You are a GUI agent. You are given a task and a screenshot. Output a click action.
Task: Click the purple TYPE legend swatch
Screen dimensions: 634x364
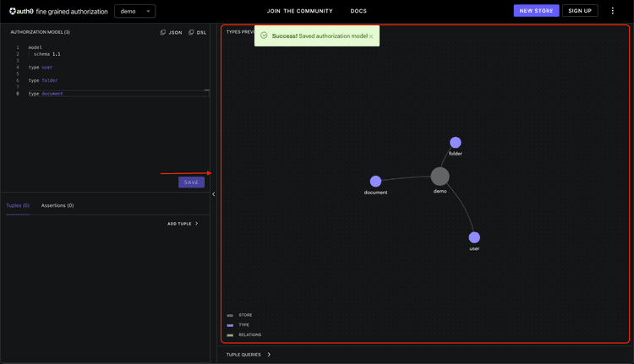[230, 325]
